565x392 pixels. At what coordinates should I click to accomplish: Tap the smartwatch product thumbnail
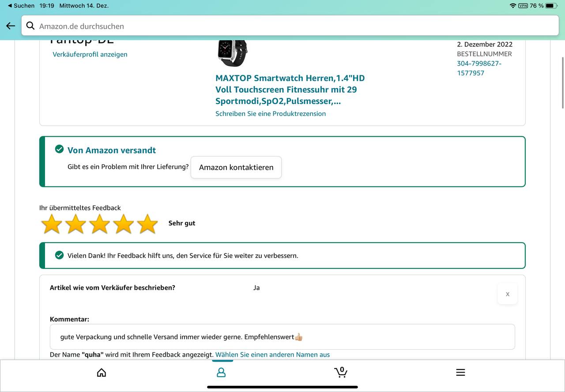pyautogui.click(x=232, y=53)
